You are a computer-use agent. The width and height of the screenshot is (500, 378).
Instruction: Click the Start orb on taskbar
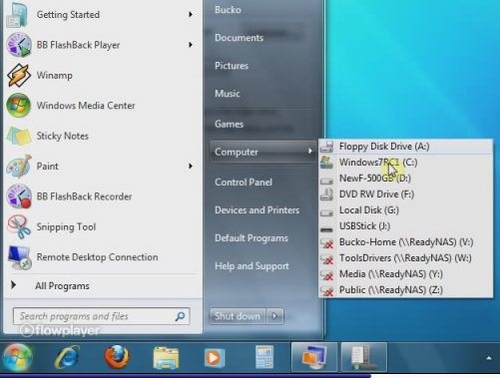(x=17, y=358)
